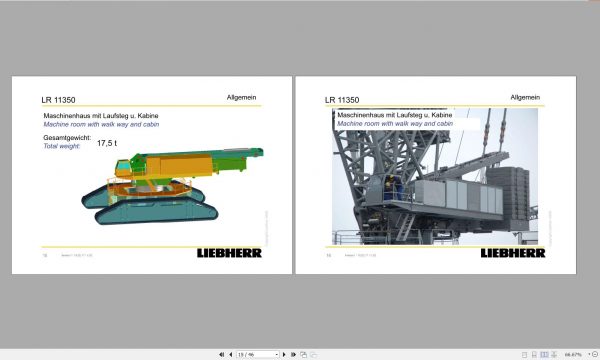The width and height of the screenshot is (600, 360).
Task: Open the zoom percentage dropdown
Action: tap(589, 354)
